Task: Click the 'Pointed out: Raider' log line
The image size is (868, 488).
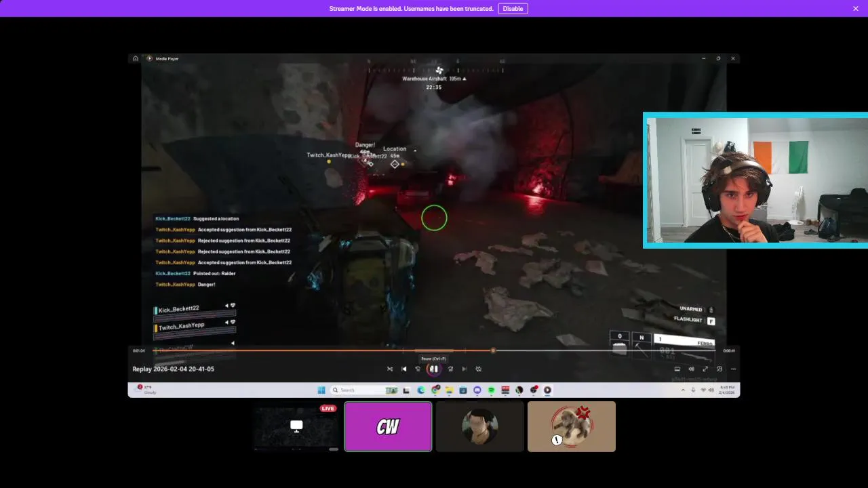Action: (214, 273)
